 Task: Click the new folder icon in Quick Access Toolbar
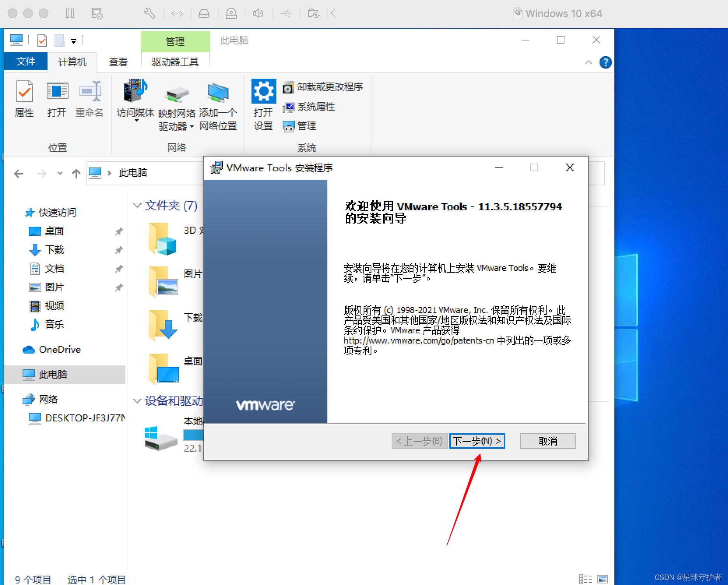59,40
